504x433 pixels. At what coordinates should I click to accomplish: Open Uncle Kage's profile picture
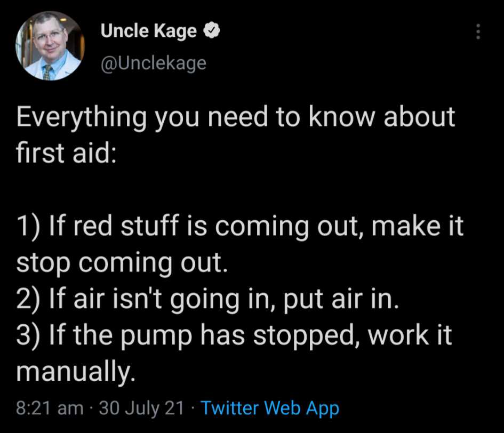click(x=50, y=46)
